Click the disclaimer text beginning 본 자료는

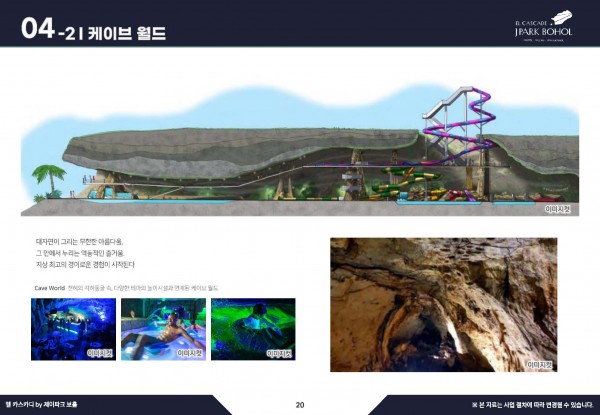531,404
